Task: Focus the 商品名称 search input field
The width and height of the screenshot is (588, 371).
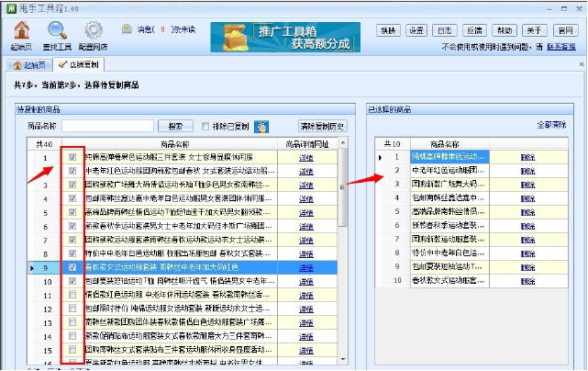Action: (108, 126)
